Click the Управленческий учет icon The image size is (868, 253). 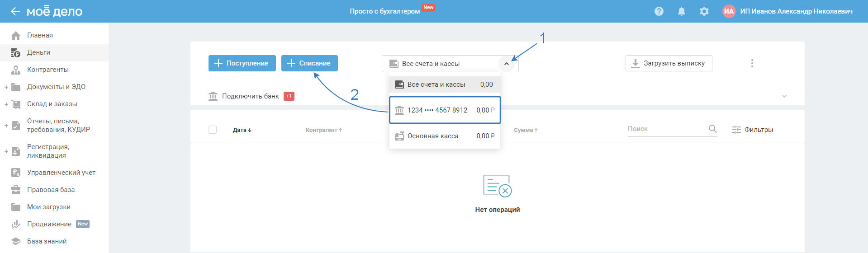[16, 173]
